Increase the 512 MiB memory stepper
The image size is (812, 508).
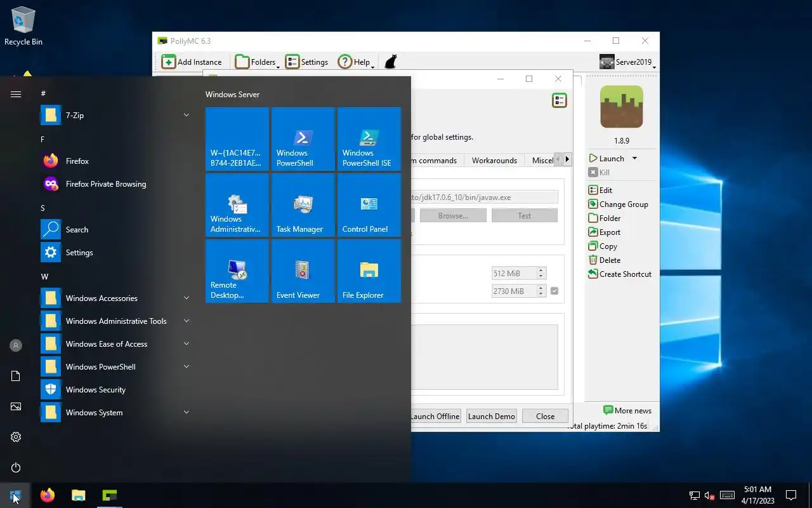click(541, 271)
